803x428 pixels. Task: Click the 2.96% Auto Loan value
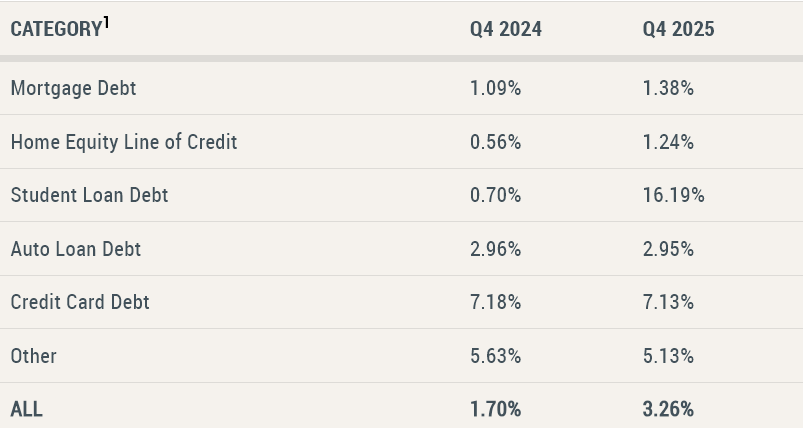pos(495,249)
